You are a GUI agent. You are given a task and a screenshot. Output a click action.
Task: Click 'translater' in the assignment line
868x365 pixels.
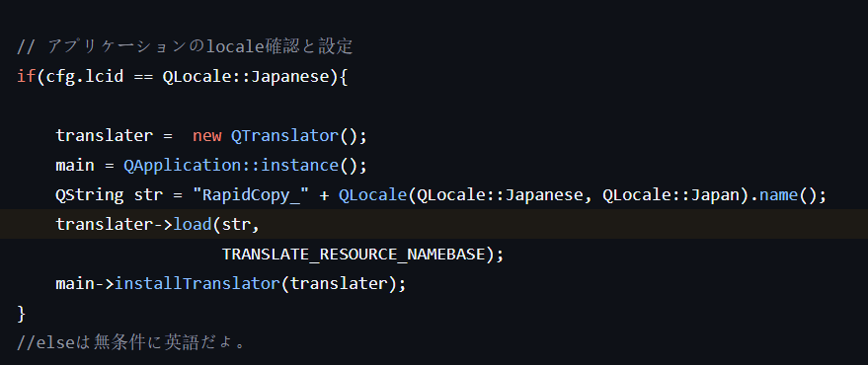click(104, 135)
